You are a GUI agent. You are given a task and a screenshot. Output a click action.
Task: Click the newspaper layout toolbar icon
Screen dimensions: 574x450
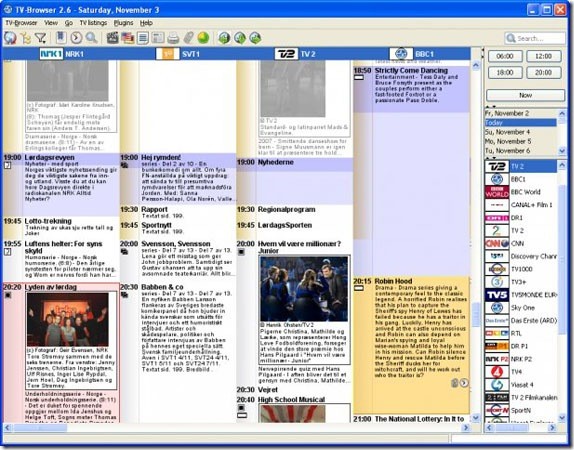coord(158,38)
